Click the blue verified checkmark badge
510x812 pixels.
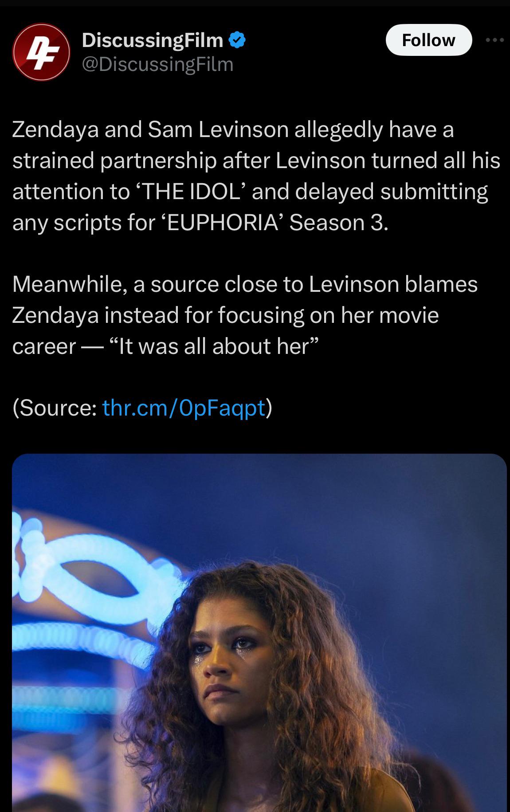237,41
